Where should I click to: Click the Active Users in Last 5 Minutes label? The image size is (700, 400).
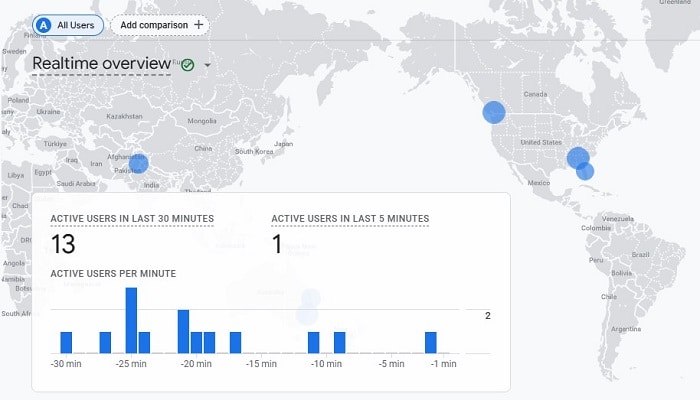tap(350, 219)
